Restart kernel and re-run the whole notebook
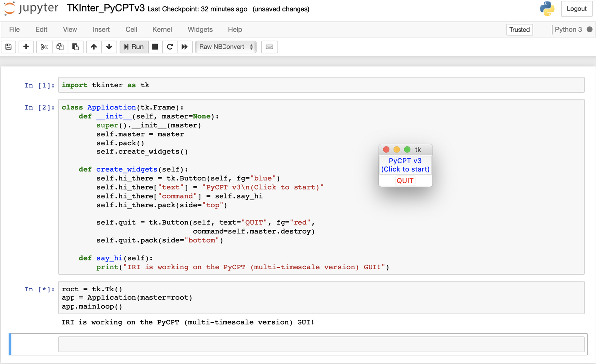 click(x=184, y=47)
